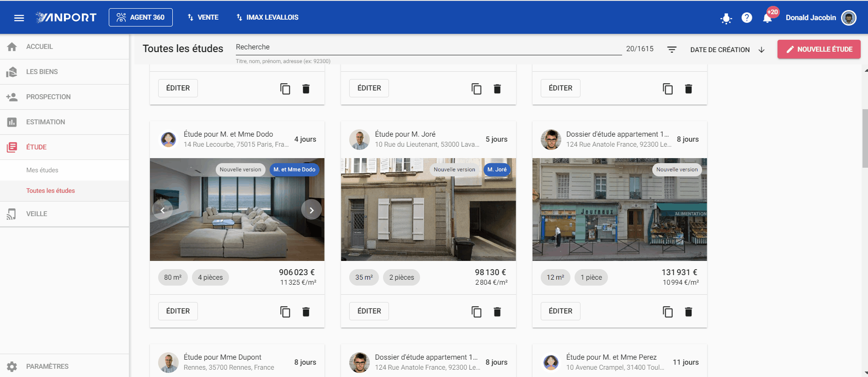Image resolution: width=868 pixels, height=377 pixels.
Task: Toggle the sort direction arrow
Action: pos(761,50)
